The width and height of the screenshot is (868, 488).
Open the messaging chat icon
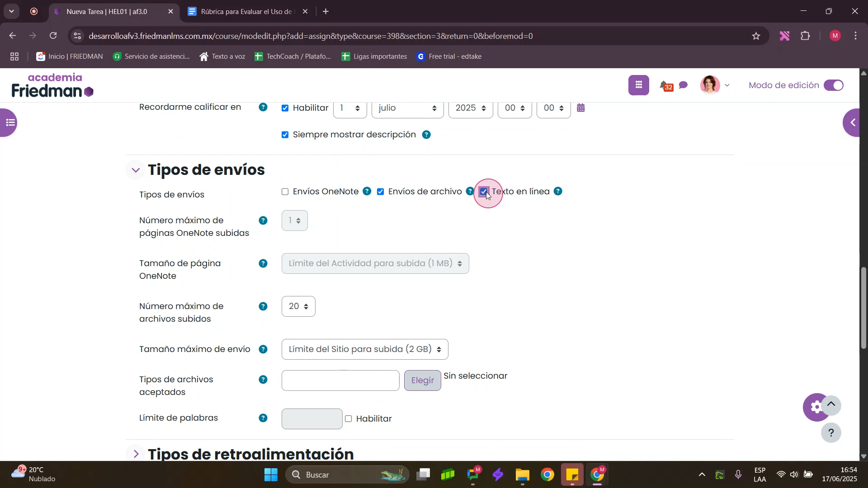(684, 85)
